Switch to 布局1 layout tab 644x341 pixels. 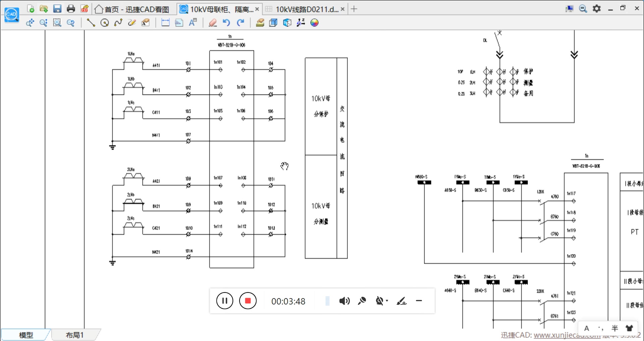click(x=75, y=335)
